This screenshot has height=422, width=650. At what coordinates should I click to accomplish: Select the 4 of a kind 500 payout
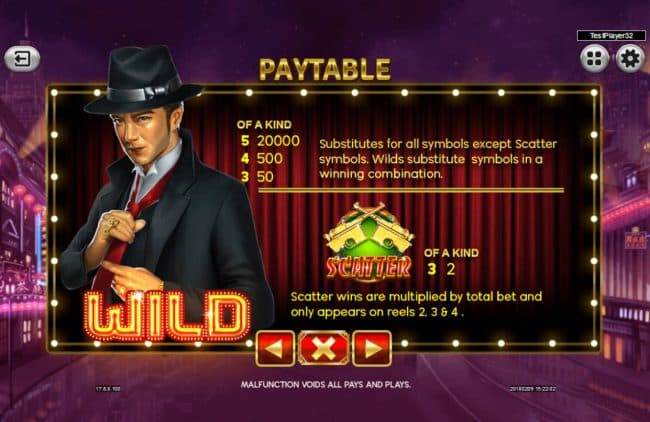pyautogui.click(x=262, y=159)
